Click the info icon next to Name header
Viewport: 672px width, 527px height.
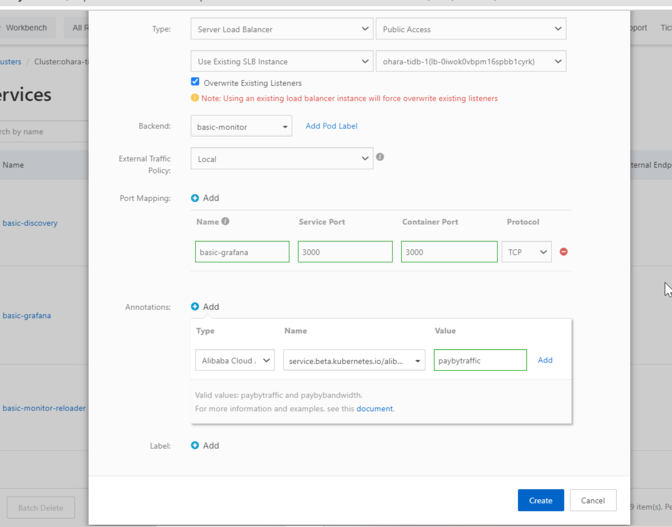pos(225,222)
